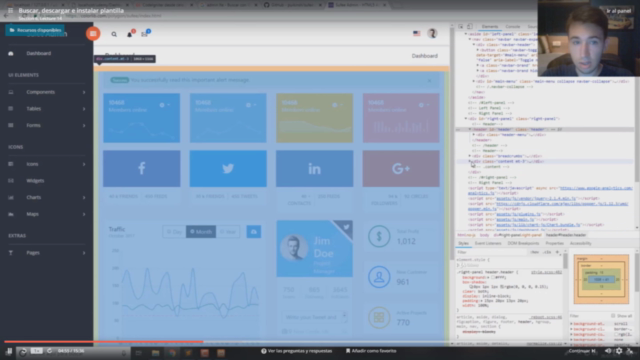Viewport: 640px width, 360px height.
Task: Select the Day traffic option
Action: point(174,232)
